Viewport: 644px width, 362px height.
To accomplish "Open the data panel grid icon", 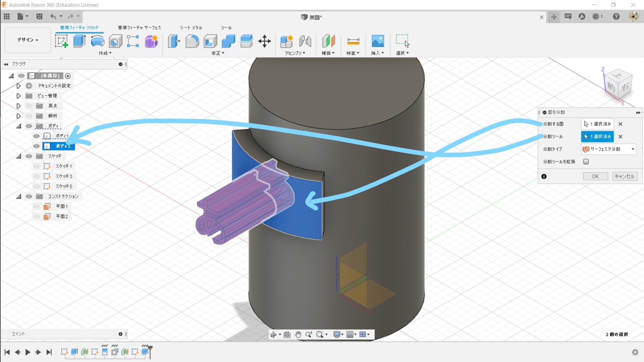I will 7,16.
